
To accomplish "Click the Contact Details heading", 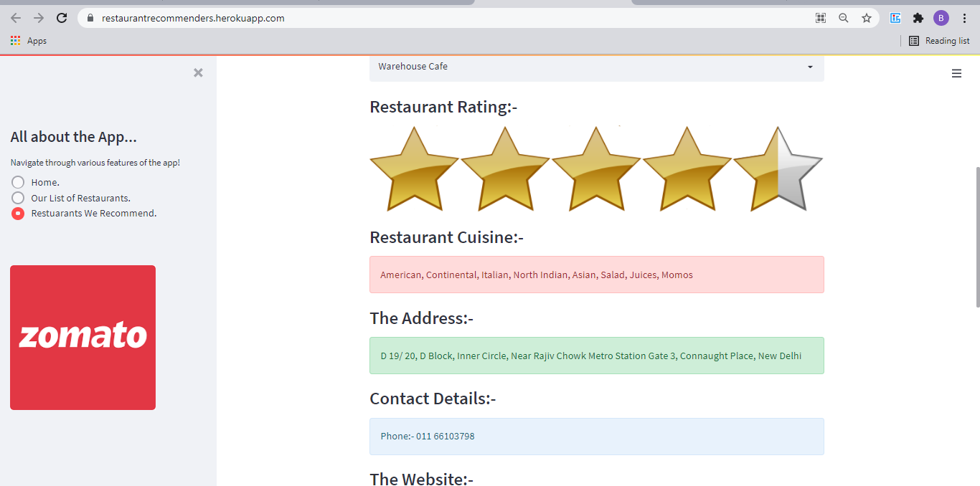I will (x=433, y=399).
